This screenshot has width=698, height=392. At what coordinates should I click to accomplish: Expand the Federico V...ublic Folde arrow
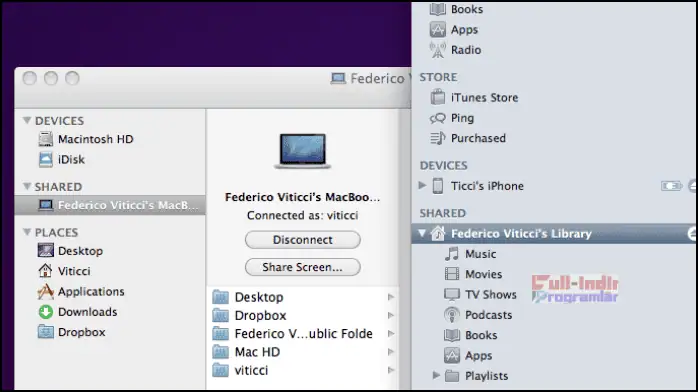coord(391,334)
